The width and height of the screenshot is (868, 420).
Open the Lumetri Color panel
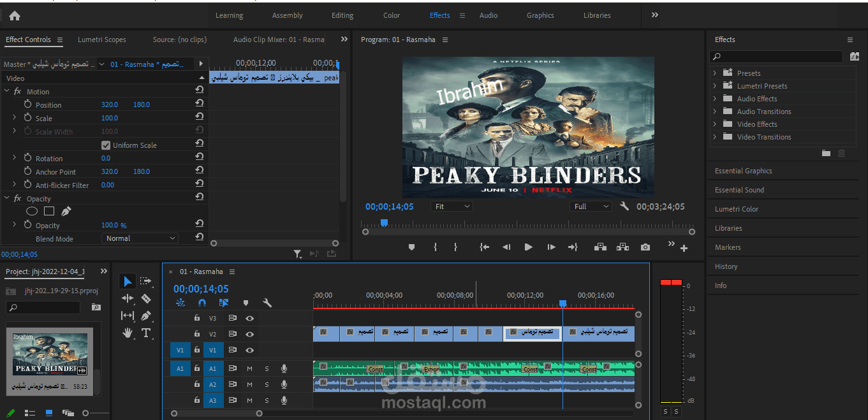[737, 209]
